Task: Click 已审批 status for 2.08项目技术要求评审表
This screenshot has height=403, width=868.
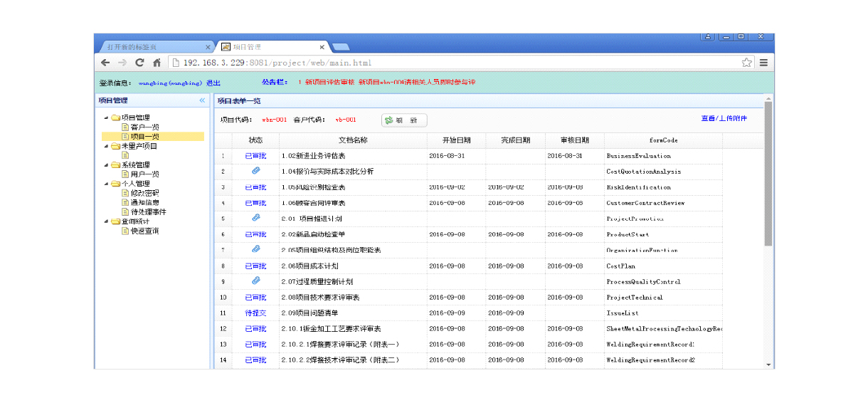Action: [x=256, y=297]
